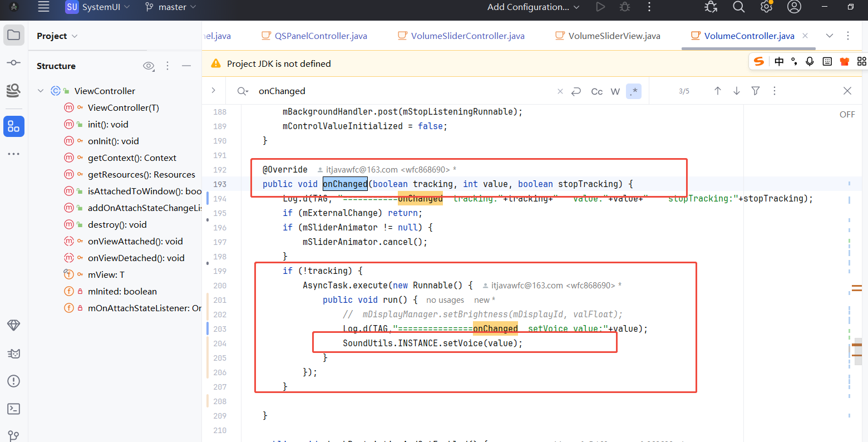868x442 pixels.
Task: Go to next search occurrence
Action: pyautogui.click(x=737, y=91)
